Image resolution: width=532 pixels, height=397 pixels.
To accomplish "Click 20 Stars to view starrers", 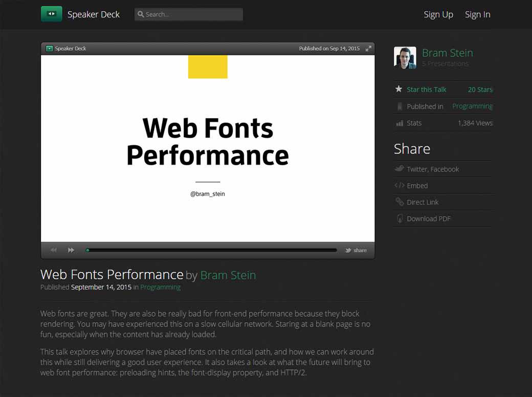I will click(480, 89).
